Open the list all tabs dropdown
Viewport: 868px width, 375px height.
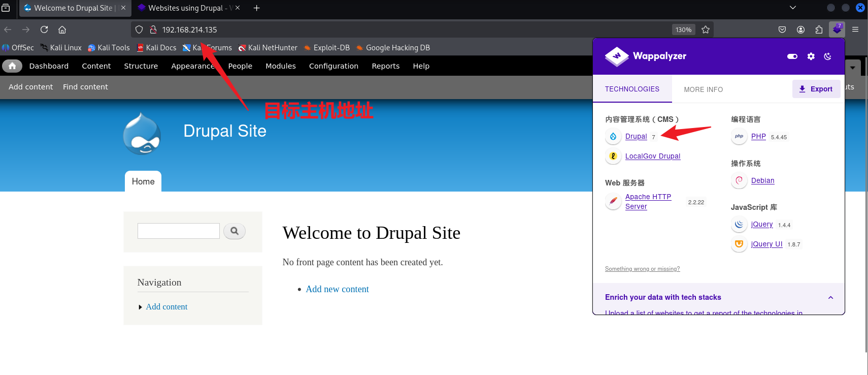coord(793,8)
